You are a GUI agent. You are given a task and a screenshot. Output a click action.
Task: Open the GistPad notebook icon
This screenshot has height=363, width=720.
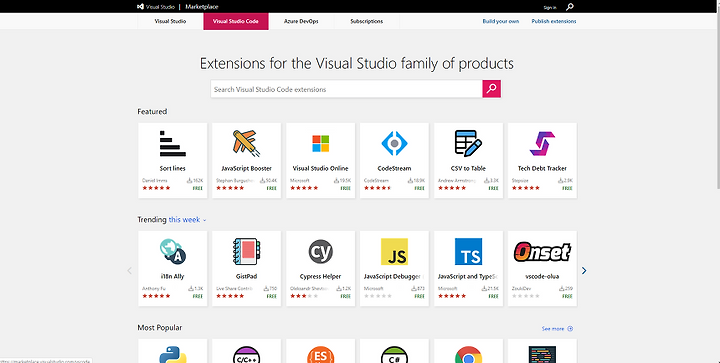tap(247, 251)
